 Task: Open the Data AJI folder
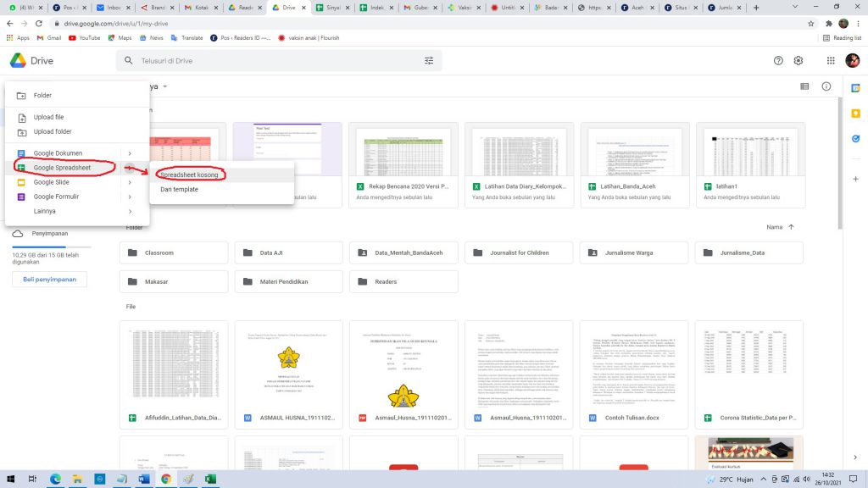[x=289, y=252]
